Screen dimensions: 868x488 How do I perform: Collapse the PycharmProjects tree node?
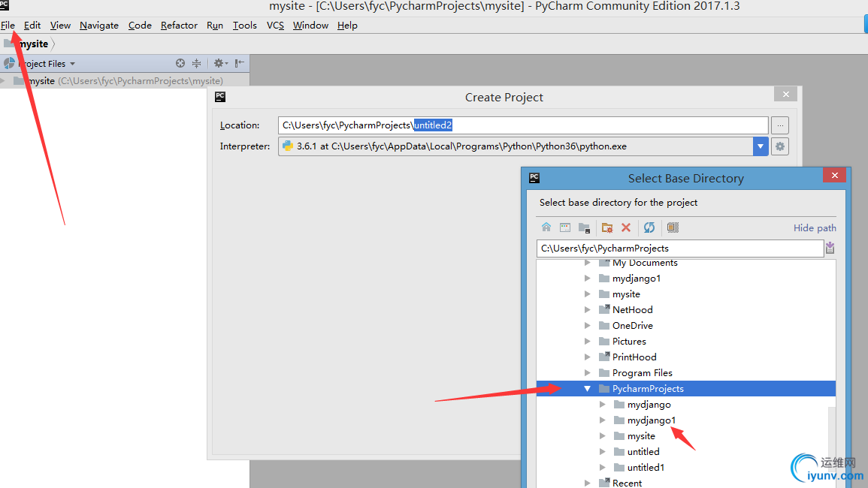[588, 388]
